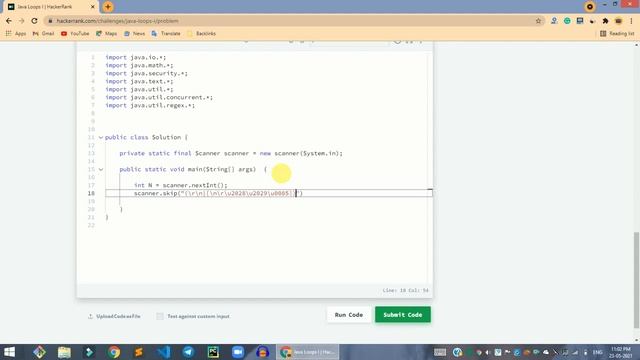Tick the Test against custom input checkbox
640x360 pixels.
160,316
